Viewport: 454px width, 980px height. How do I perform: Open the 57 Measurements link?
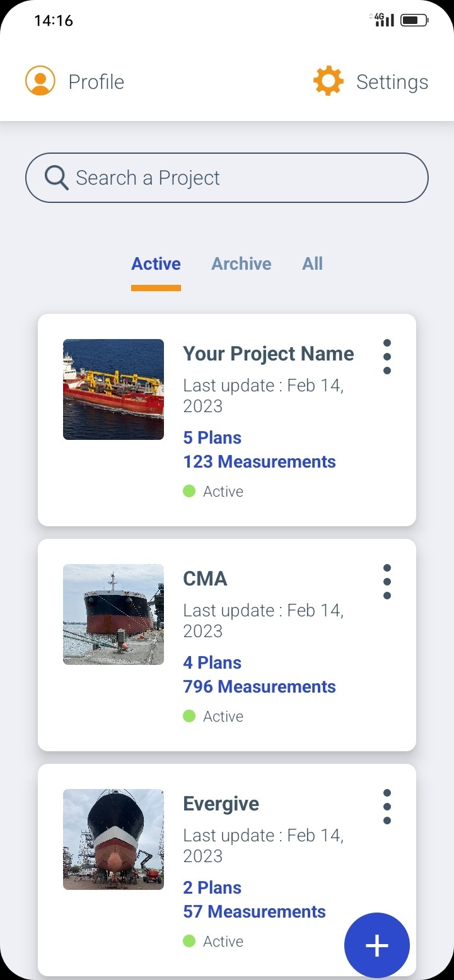click(254, 912)
